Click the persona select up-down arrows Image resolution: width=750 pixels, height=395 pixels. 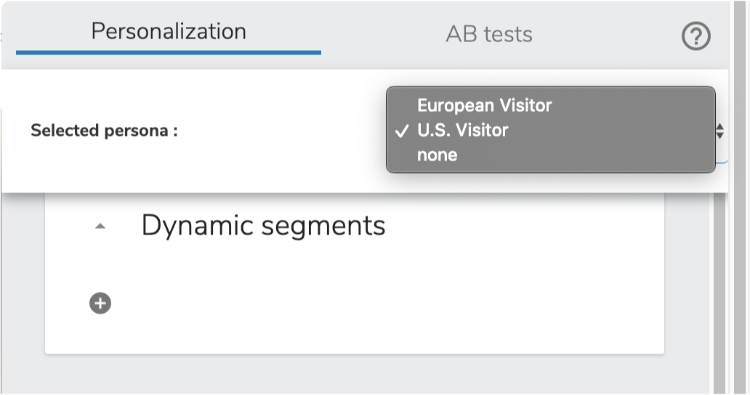point(720,131)
